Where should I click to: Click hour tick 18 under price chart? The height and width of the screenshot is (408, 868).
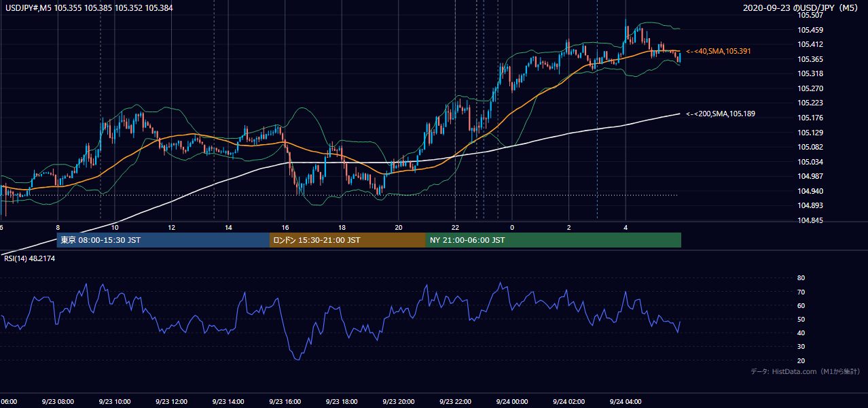coord(342,228)
